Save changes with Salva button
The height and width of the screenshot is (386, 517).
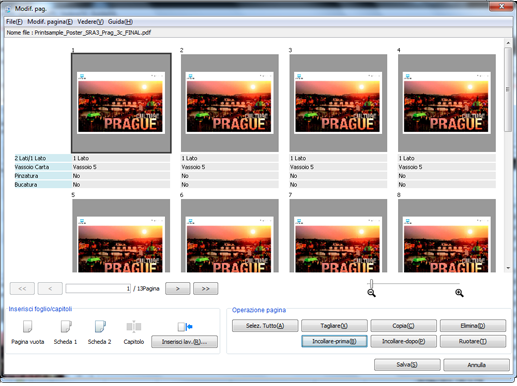[407, 365]
